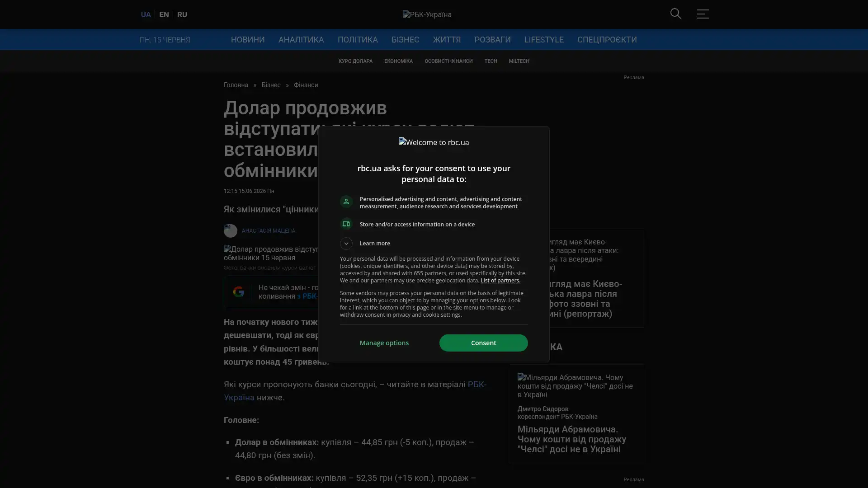Click the Мільярди Абрамовича article thumbnail
Image resolution: width=868 pixels, height=488 pixels.
coord(576,386)
